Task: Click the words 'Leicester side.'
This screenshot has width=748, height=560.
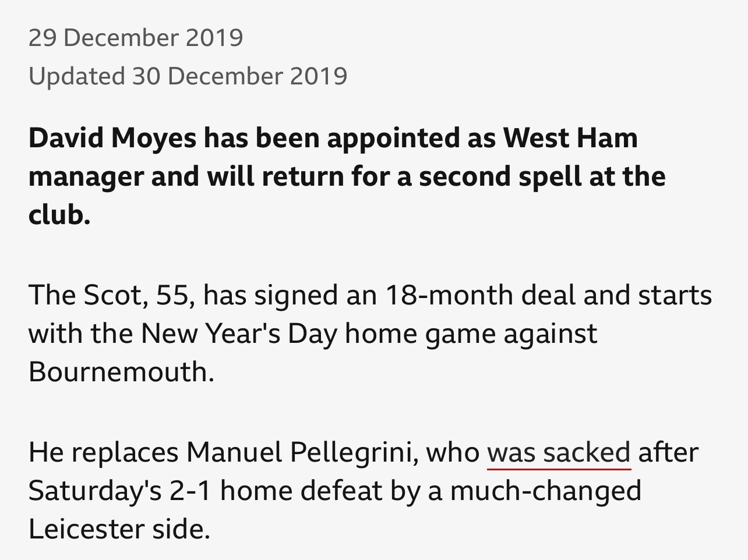Action: [119, 529]
